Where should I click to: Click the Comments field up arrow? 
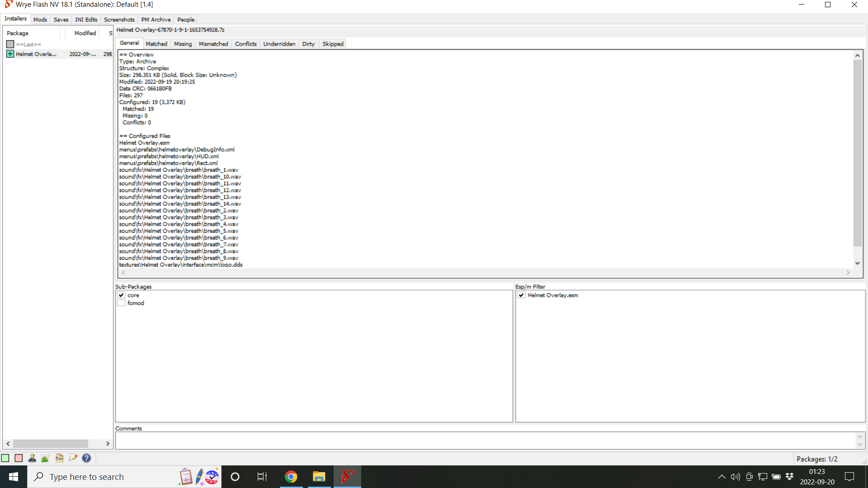[x=860, y=436]
